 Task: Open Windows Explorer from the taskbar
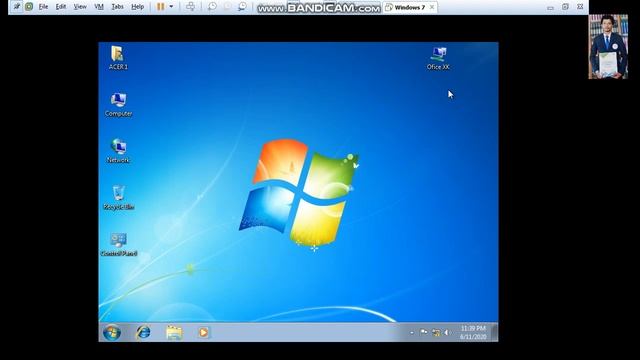click(174, 333)
